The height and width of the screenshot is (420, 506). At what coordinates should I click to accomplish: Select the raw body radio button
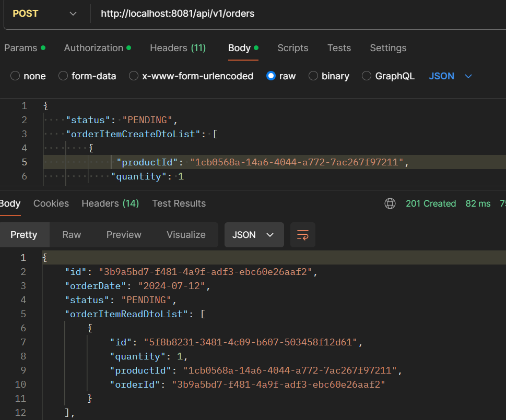[271, 76]
